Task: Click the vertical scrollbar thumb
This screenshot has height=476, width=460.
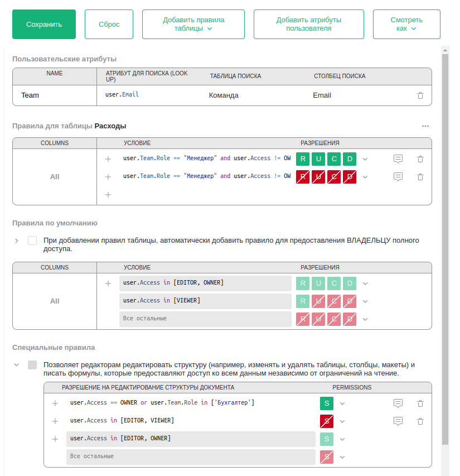Action: (445, 249)
